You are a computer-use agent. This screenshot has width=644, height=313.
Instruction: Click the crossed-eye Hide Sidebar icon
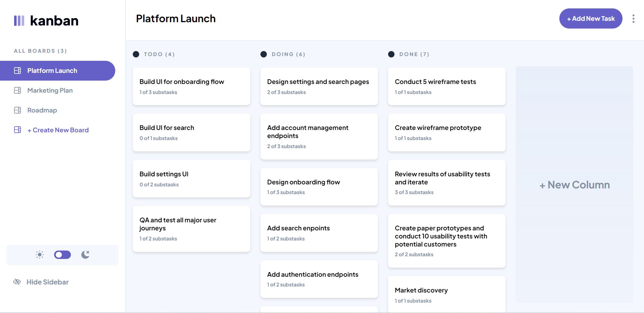(x=17, y=282)
